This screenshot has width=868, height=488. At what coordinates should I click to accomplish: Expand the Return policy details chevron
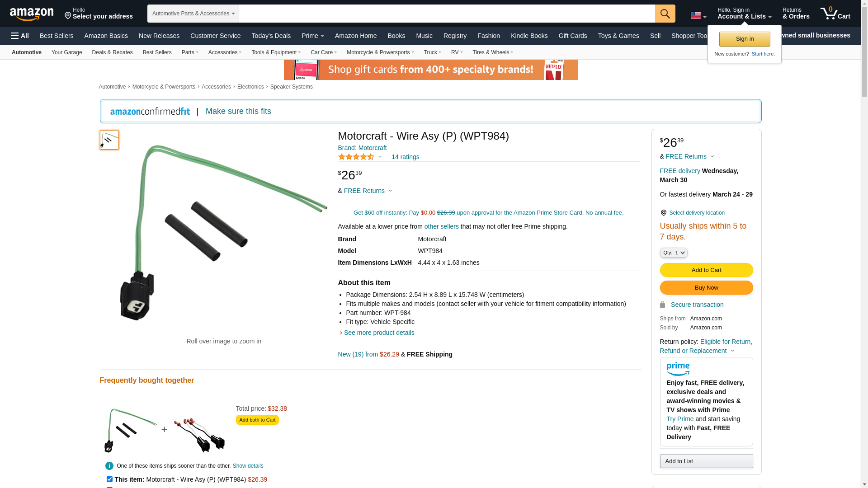coord(733,351)
